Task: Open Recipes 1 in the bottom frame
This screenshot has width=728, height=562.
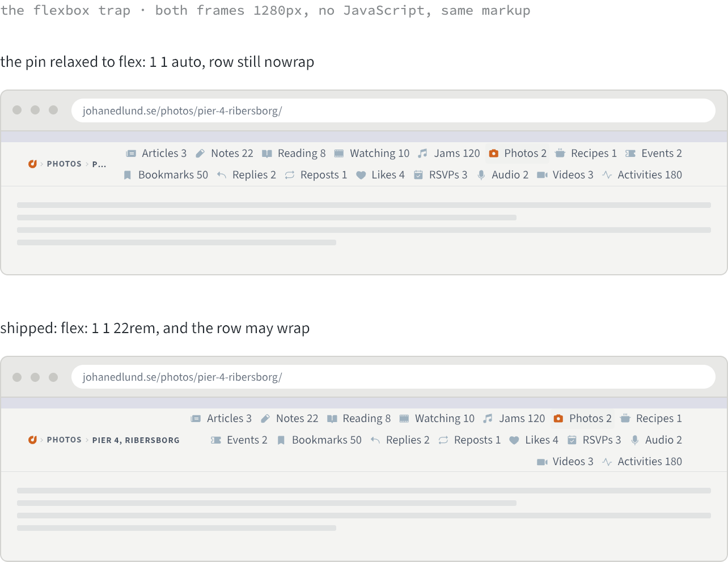Action: 651,419
